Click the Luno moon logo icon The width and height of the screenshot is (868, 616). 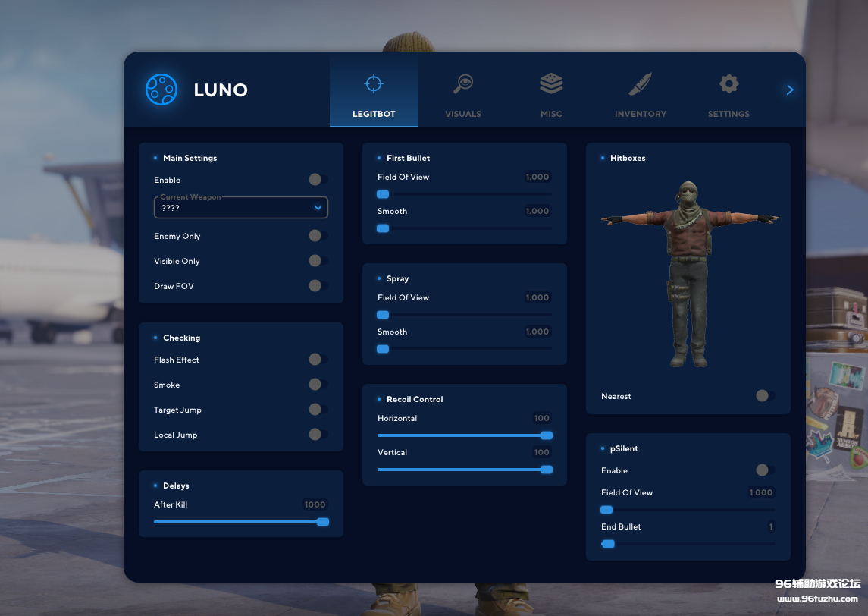pyautogui.click(x=161, y=90)
